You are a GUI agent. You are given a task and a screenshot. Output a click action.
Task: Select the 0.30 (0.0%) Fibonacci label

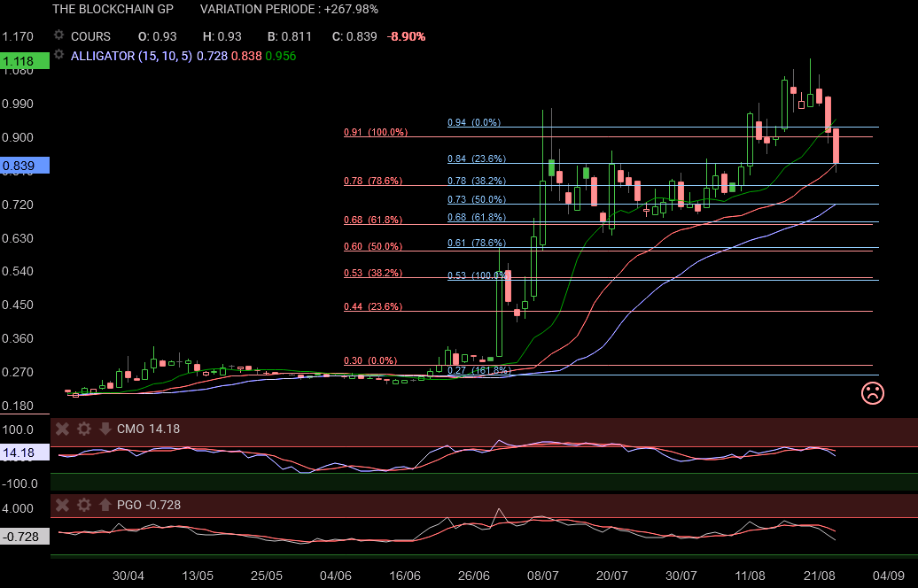click(x=370, y=360)
